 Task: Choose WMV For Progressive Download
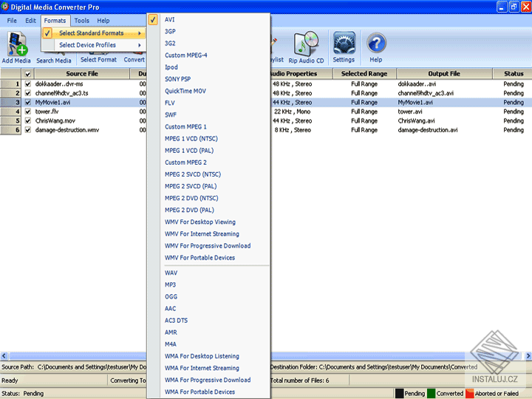point(208,245)
